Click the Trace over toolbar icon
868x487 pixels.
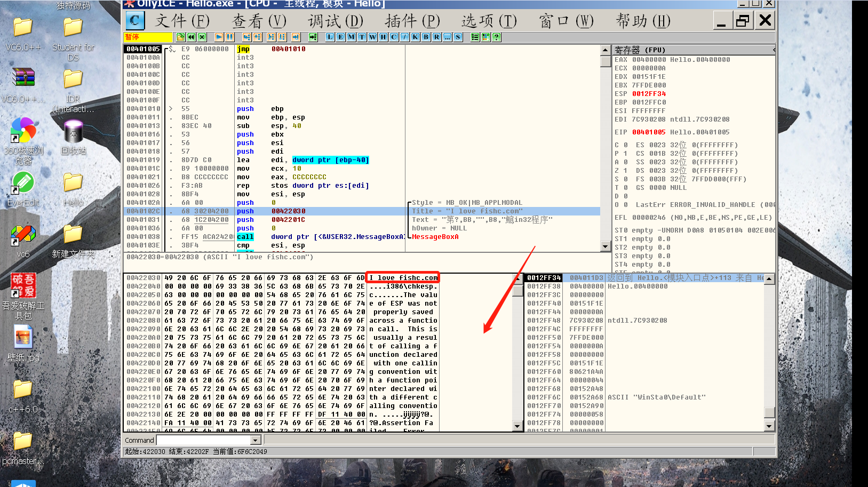(282, 37)
